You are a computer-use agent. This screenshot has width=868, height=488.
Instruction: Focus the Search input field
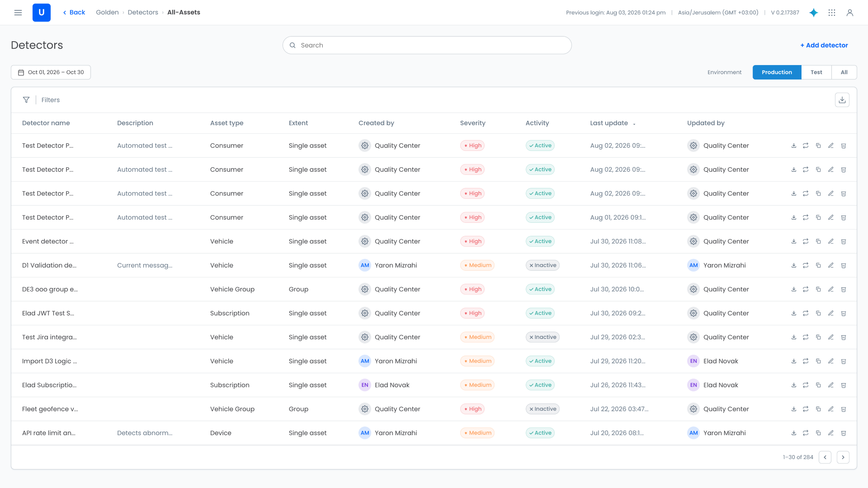[x=427, y=45]
